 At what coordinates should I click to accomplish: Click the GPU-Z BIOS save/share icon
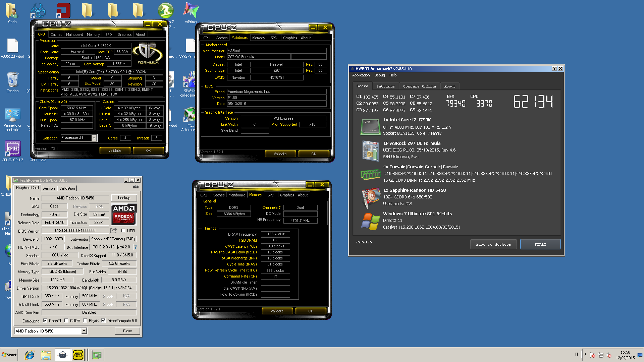tap(114, 231)
